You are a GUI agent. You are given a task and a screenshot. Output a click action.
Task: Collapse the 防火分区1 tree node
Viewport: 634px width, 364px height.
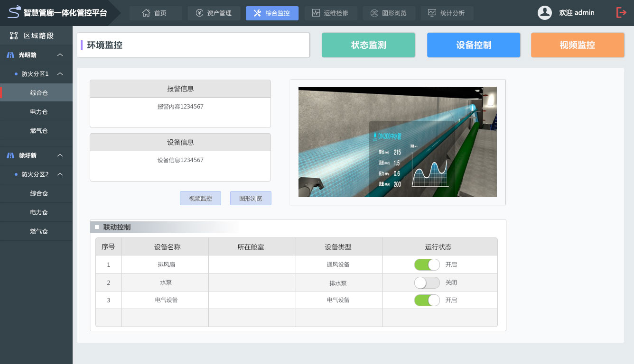(x=60, y=74)
